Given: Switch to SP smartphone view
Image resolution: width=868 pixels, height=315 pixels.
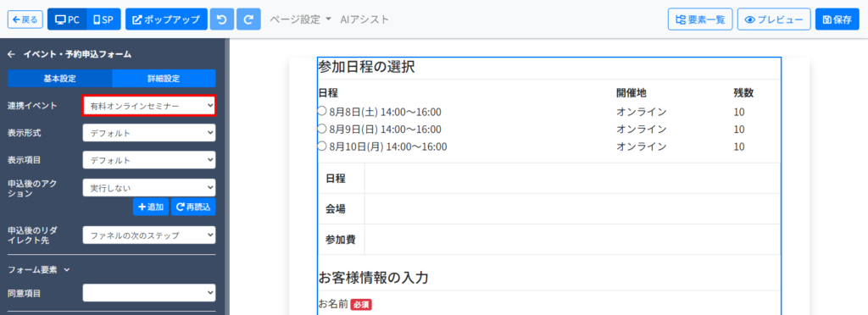Looking at the screenshot, I should click(x=103, y=19).
